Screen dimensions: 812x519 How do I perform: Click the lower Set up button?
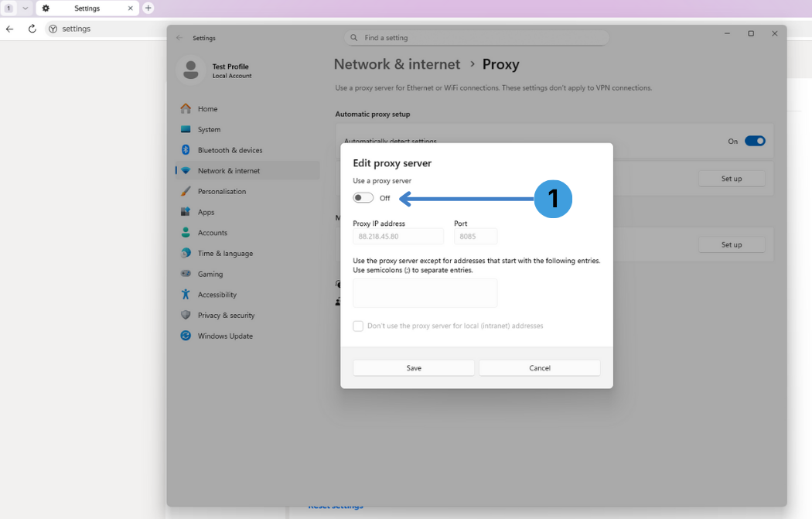732,244
